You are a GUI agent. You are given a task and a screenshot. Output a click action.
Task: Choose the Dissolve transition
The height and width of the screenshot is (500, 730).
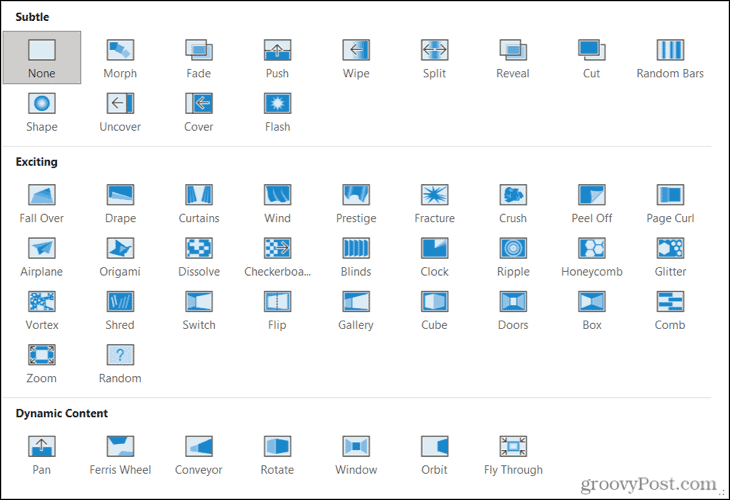point(199,257)
